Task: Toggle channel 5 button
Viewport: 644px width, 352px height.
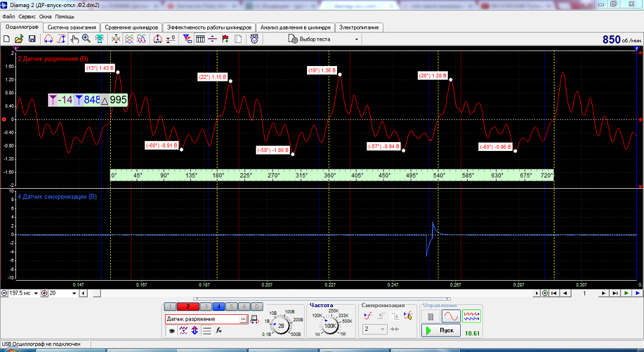Action: coord(231,307)
